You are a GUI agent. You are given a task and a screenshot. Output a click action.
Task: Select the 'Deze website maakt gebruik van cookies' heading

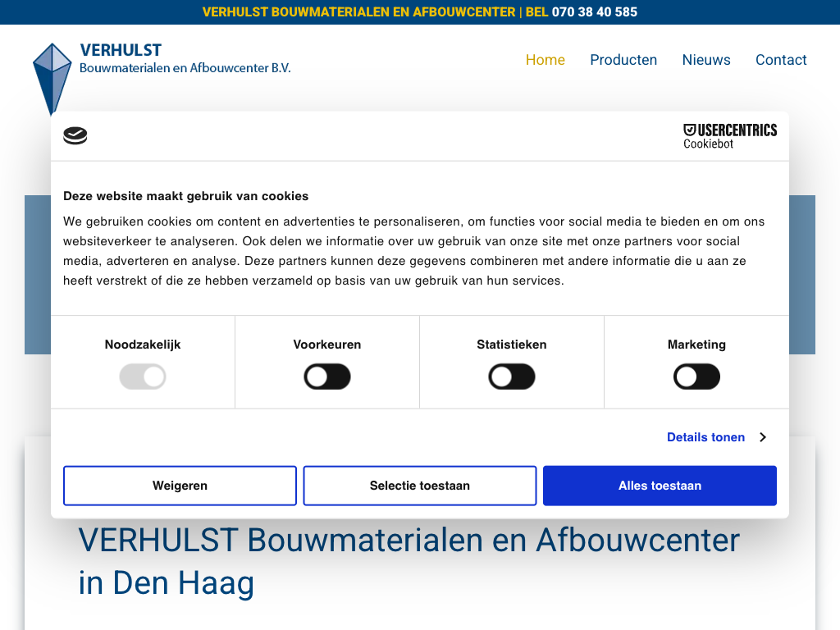pyautogui.click(x=186, y=196)
